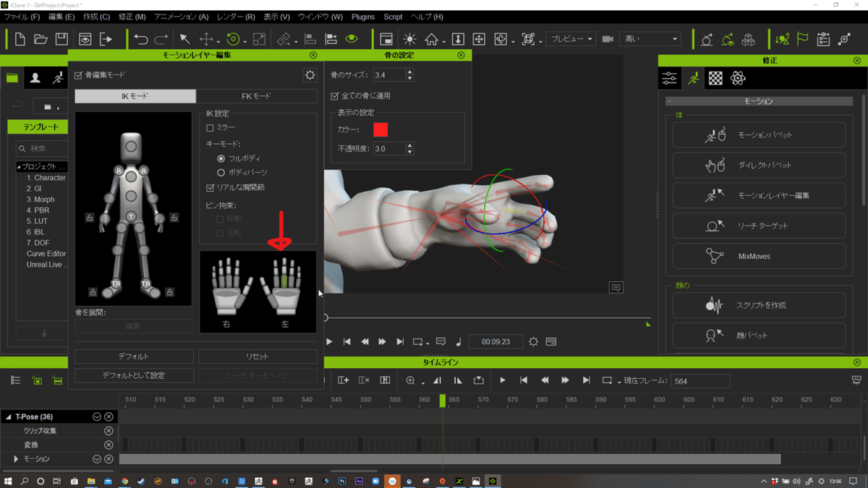Increase the 不透明度 value with up arrow

pyautogui.click(x=410, y=145)
